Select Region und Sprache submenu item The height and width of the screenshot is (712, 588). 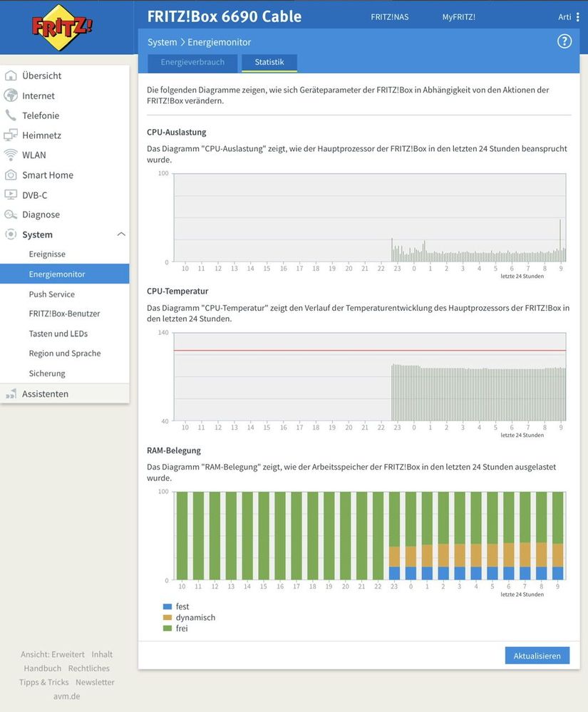click(64, 354)
